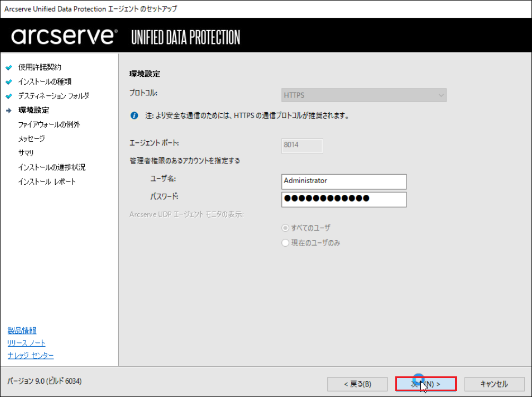532x397 pixels.
Task: Select インストール レポート step in sidebar
Action: tap(47, 182)
